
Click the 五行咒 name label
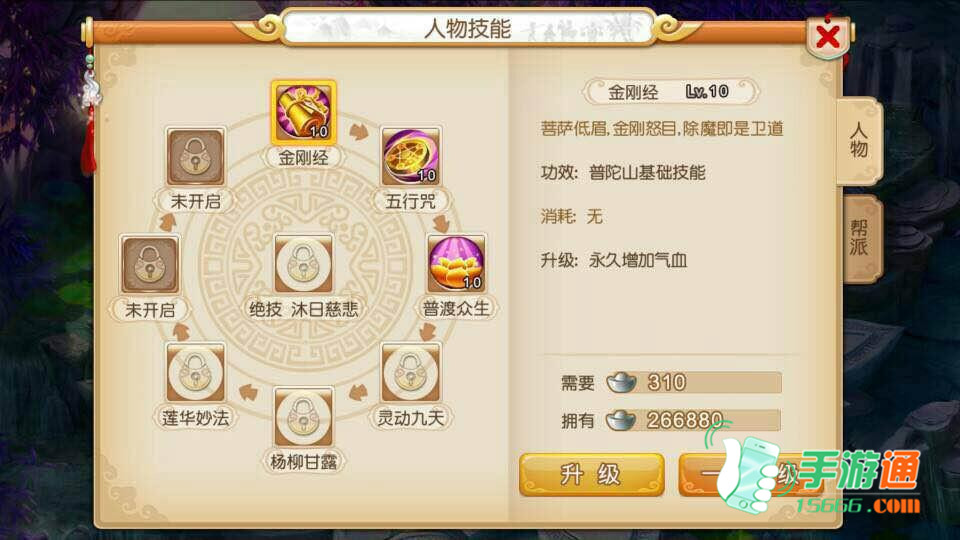(410, 201)
